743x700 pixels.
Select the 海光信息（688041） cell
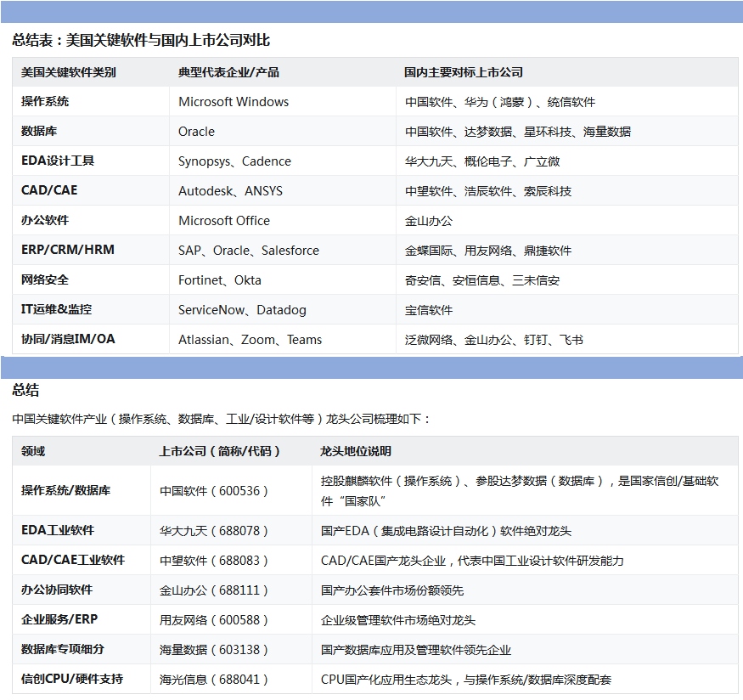tap(214, 680)
